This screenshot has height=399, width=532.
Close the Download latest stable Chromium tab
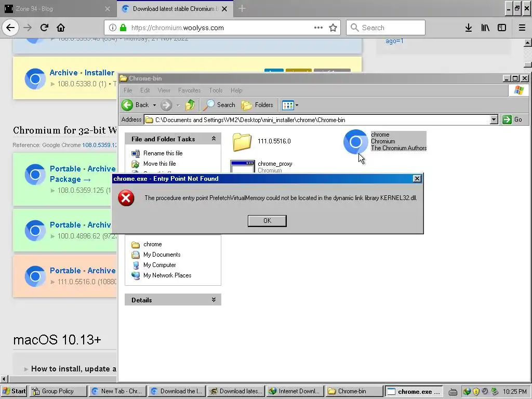[224, 9]
